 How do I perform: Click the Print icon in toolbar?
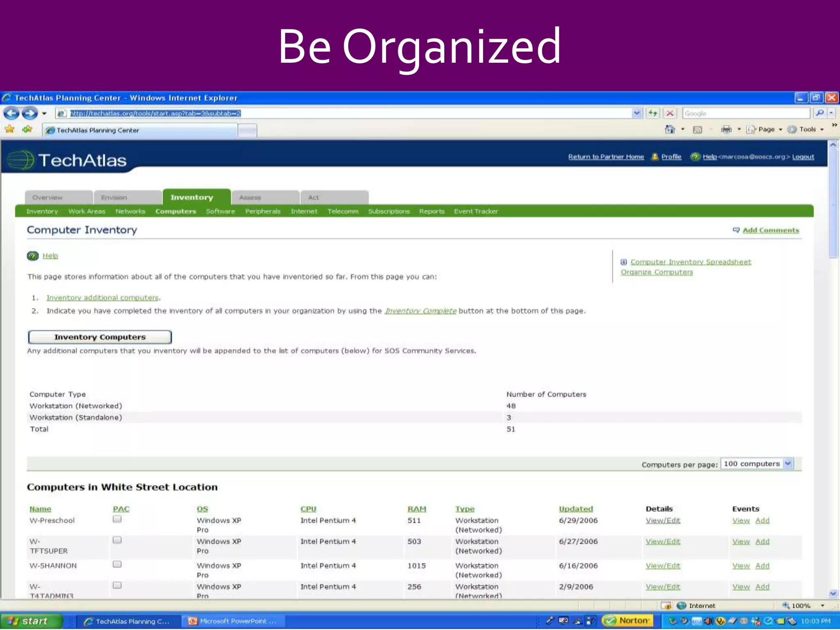point(726,130)
